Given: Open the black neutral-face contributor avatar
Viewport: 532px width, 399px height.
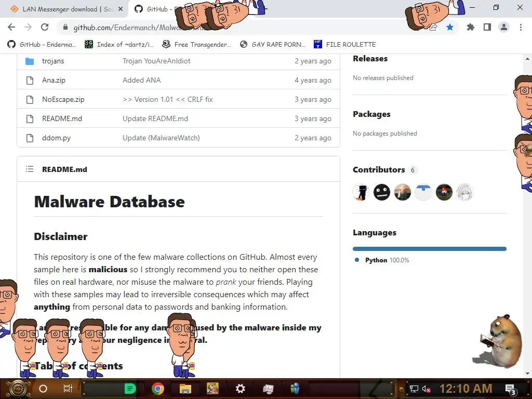Looking at the screenshot, I should point(382,192).
